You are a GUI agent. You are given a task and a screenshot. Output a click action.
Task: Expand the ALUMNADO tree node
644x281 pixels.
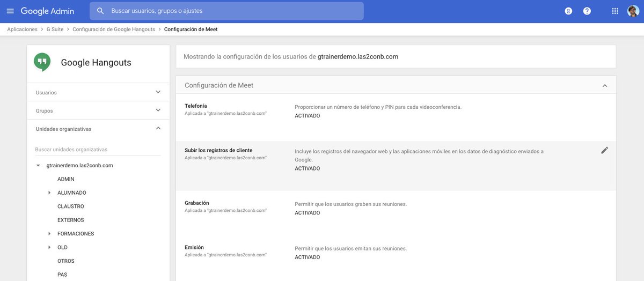49,193
